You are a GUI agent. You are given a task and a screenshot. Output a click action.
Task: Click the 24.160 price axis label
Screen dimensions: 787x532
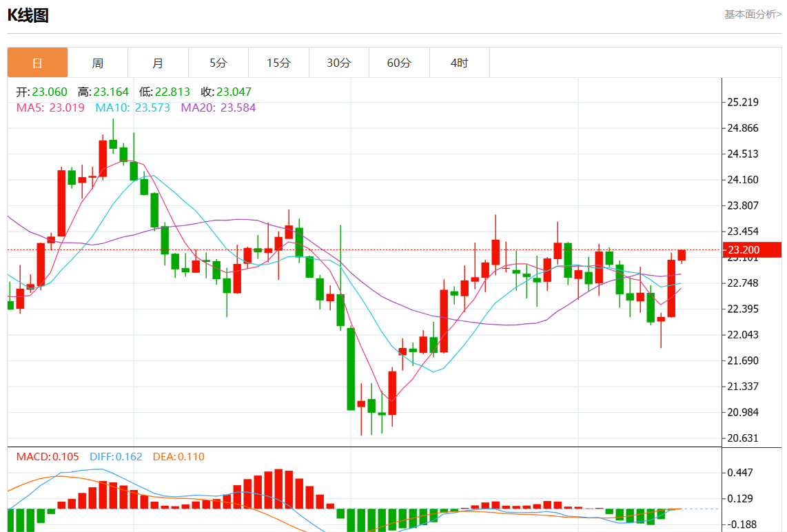coord(743,180)
